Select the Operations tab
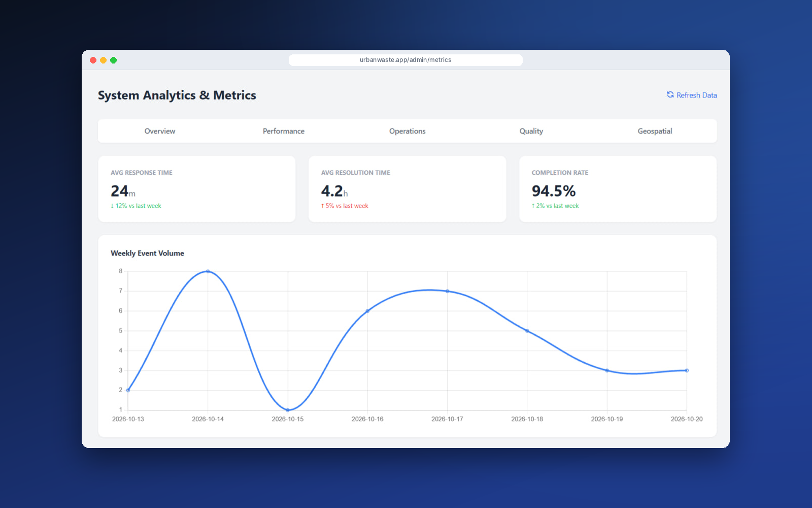The image size is (812, 508). 408,131
